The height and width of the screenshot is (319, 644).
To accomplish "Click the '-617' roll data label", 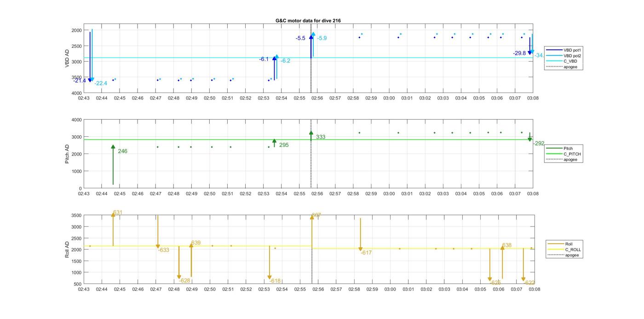I will pos(366,253).
